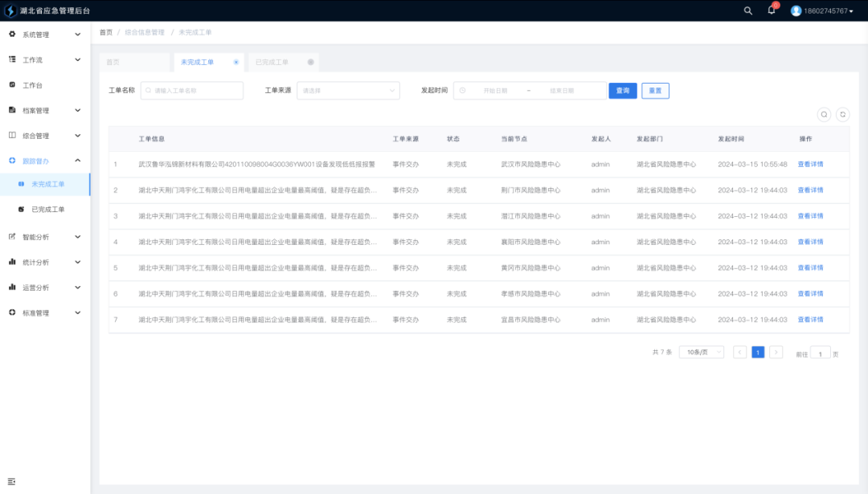Open the notification bell

pos(772,10)
